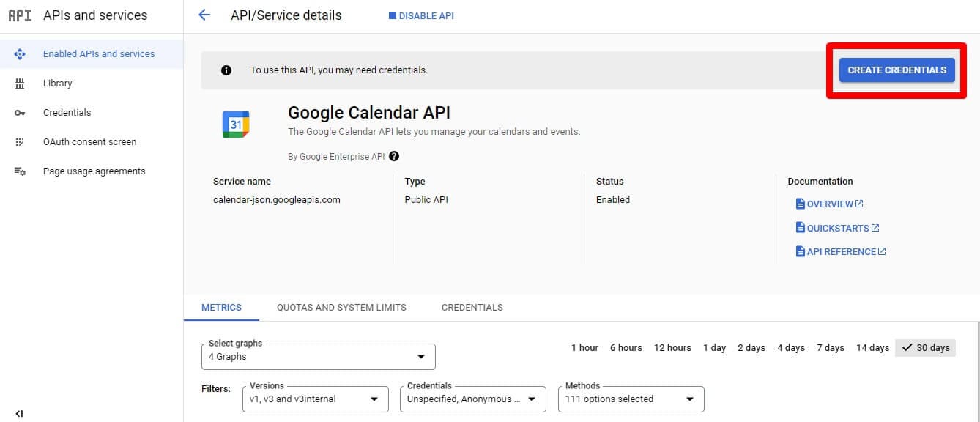This screenshot has height=422, width=980.
Task: Click the external-link icon after API REFERENCE
Action: tap(882, 251)
